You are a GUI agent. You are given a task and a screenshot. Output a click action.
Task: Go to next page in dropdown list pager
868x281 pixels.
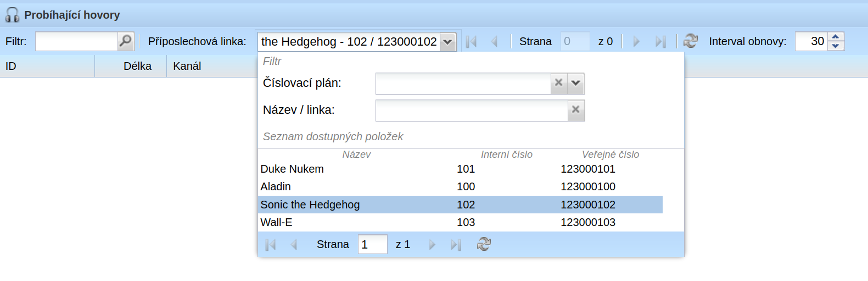click(432, 245)
